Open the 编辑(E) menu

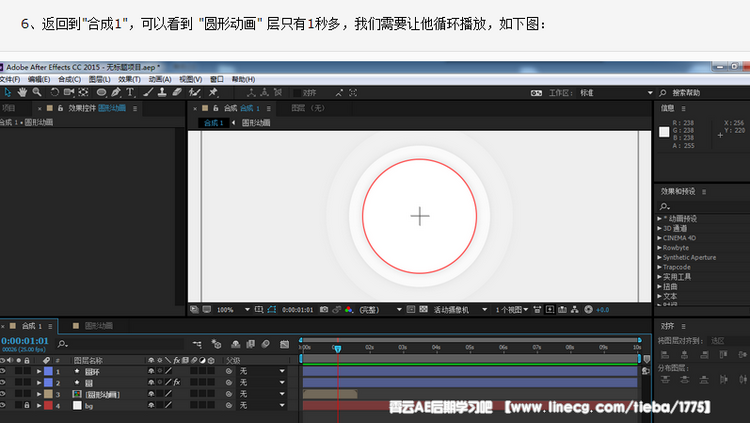39,79
